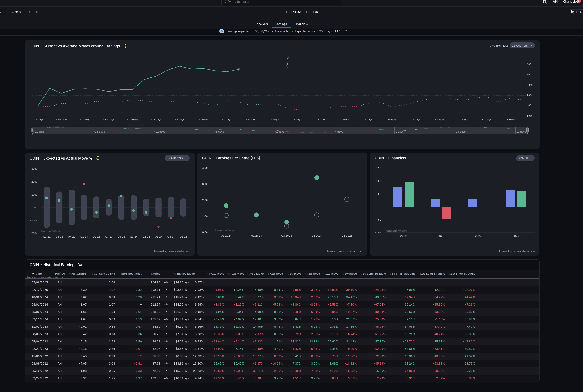The height and width of the screenshot is (392, 583).
Task: Open 12 Quarters dropdown in Expected vs Actual
Action: pos(177,158)
